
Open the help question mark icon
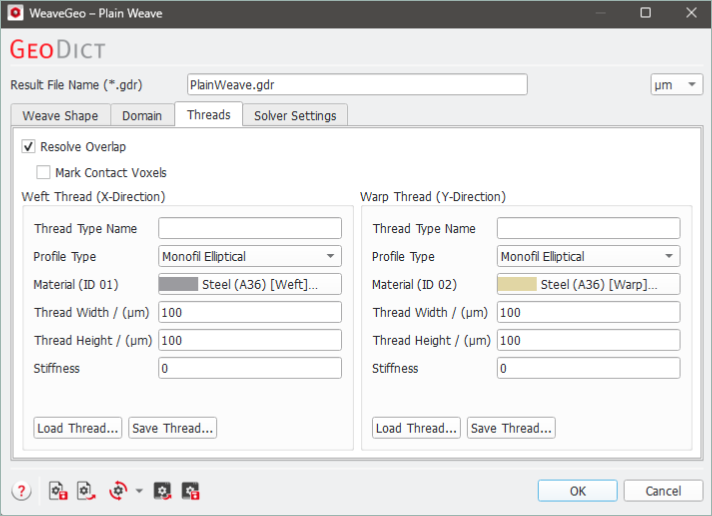[21, 491]
